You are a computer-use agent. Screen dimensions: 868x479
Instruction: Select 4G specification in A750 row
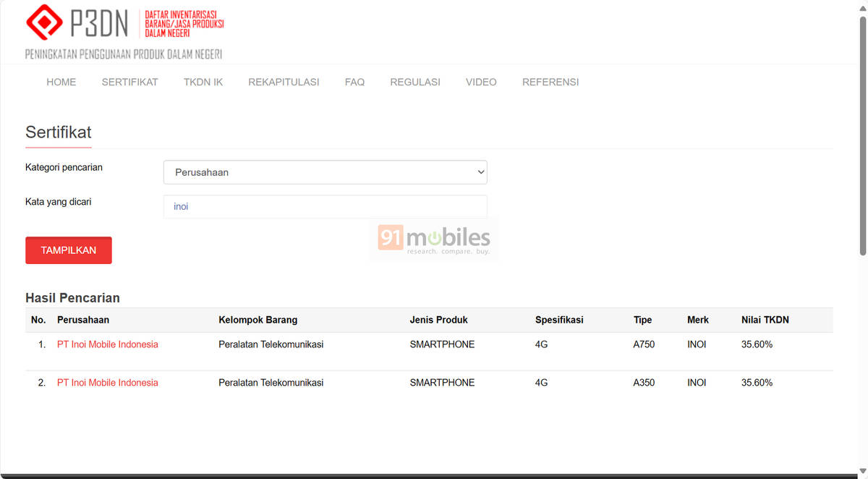pos(542,344)
